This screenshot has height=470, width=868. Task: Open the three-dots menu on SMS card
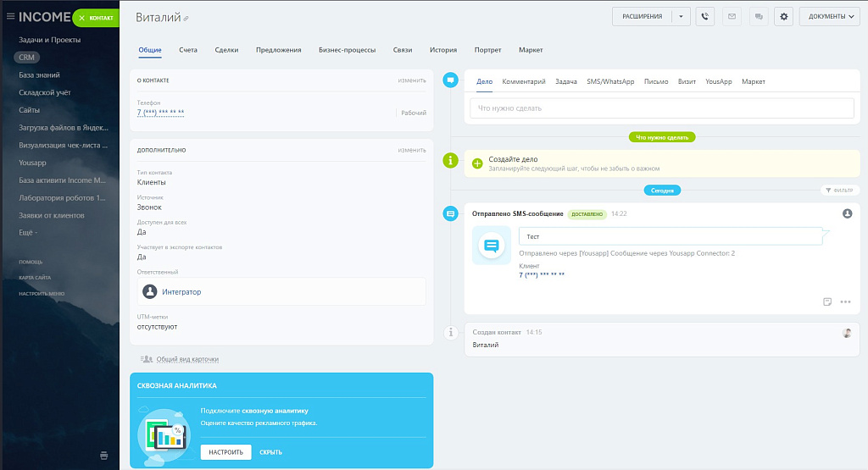pyautogui.click(x=845, y=301)
